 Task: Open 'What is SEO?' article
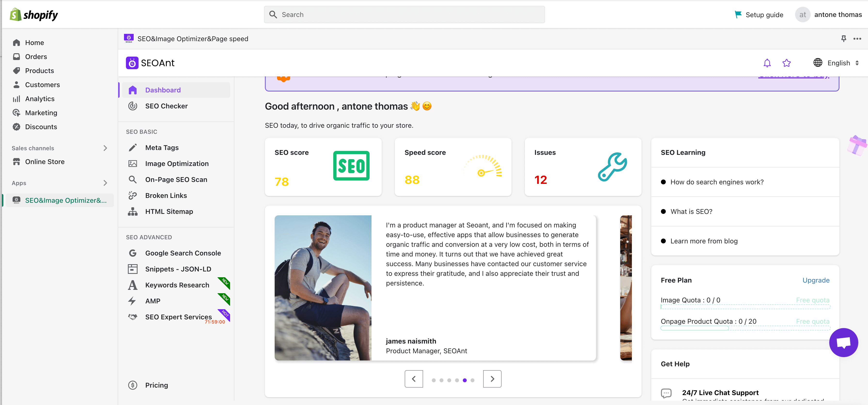(691, 211)
